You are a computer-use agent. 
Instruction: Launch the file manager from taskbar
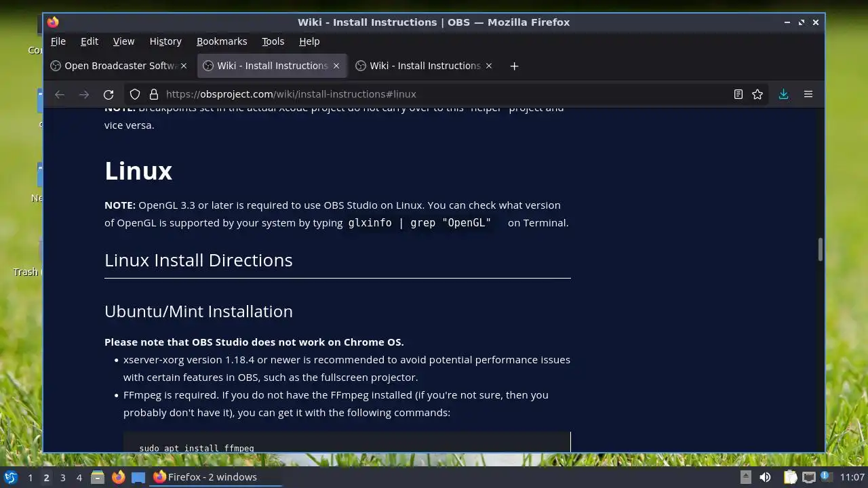pyautogui.click(x=98, y=477)
